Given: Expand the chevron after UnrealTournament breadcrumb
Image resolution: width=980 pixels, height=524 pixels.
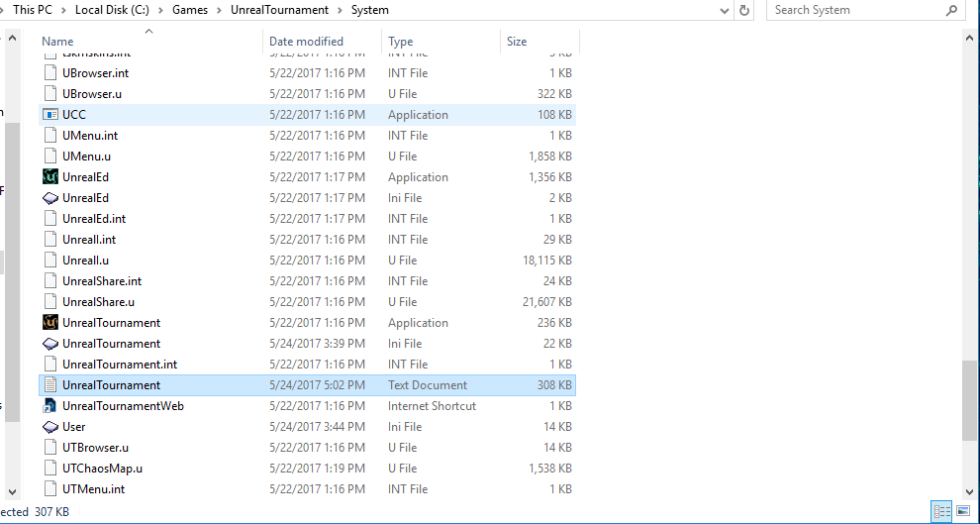Looking at the screenshot, I should (340, 10).
